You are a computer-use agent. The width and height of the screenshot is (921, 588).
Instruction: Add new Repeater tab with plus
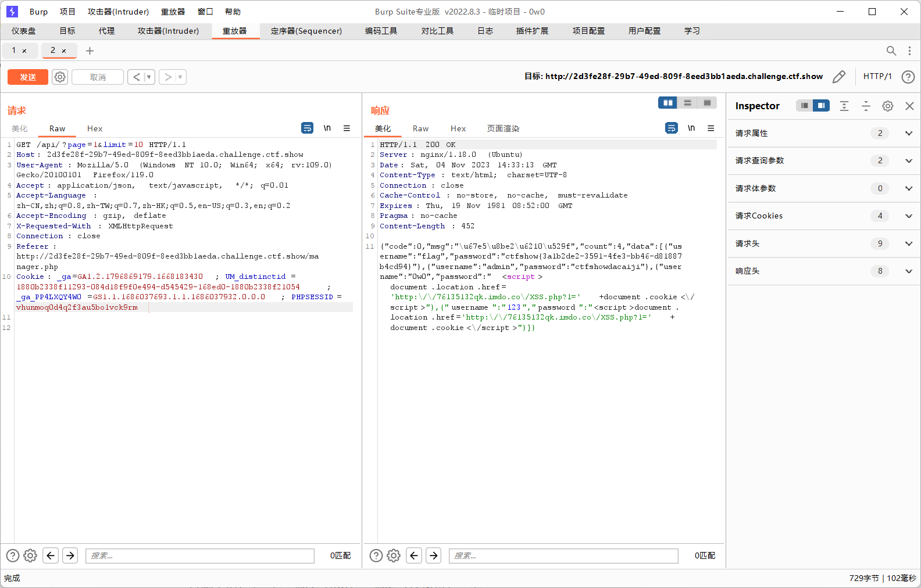[x=90, y=51]
